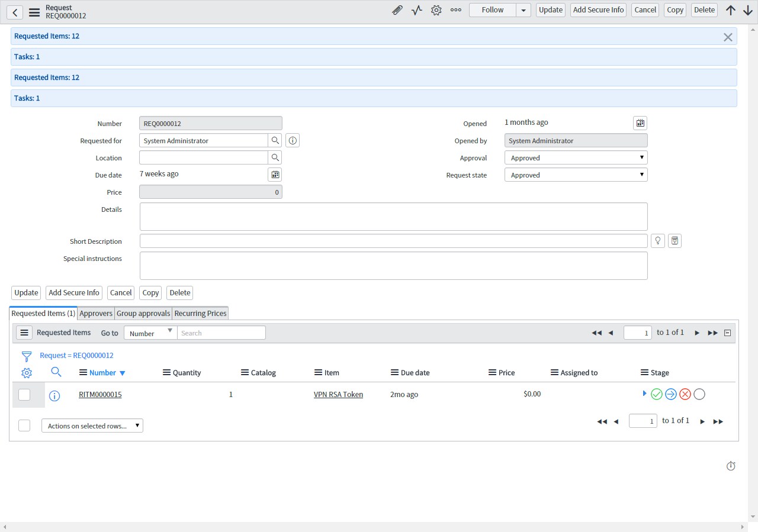Expand the Approval dropdown
The width and height of the screenshot is (758, 532).
576,158
